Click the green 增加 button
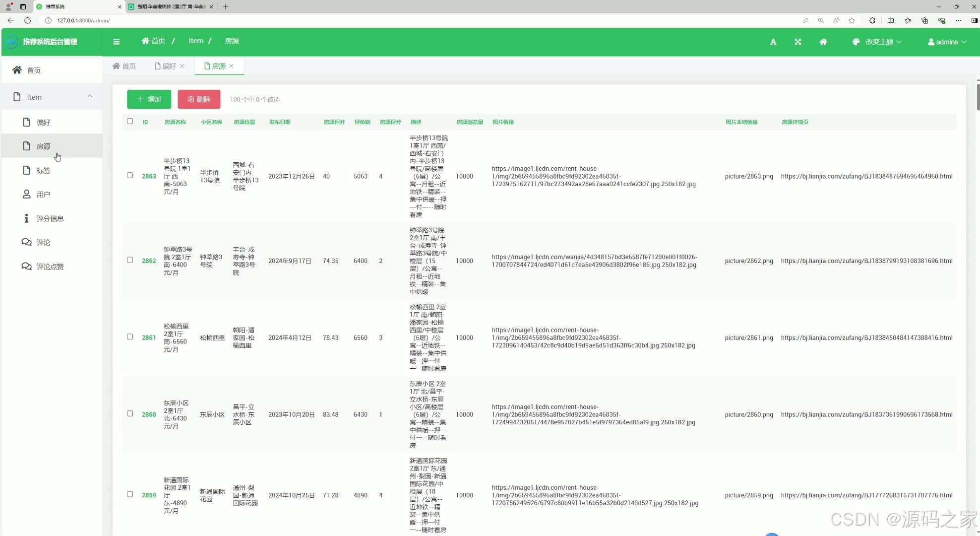 [149, 99]
